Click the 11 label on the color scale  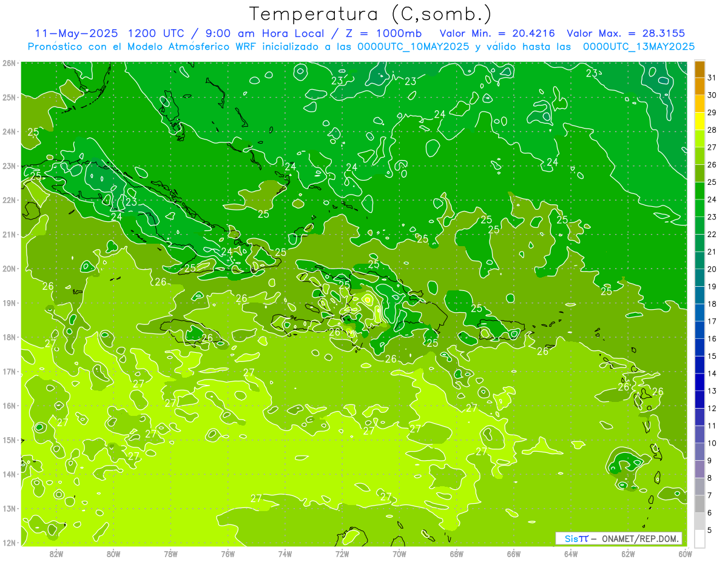[x=712, y=426]
